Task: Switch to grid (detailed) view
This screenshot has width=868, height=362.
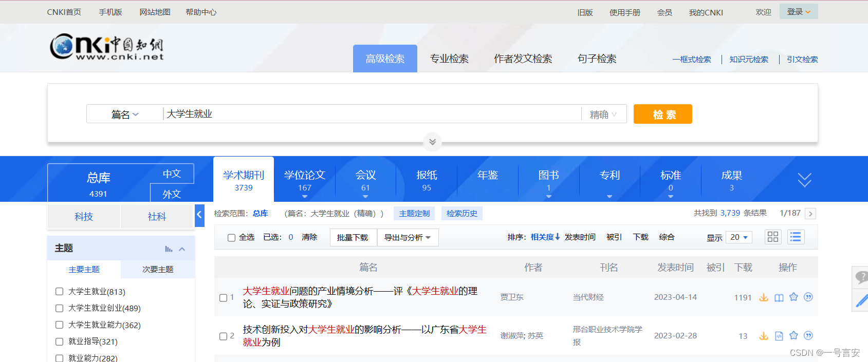Action: click(773, 237)
